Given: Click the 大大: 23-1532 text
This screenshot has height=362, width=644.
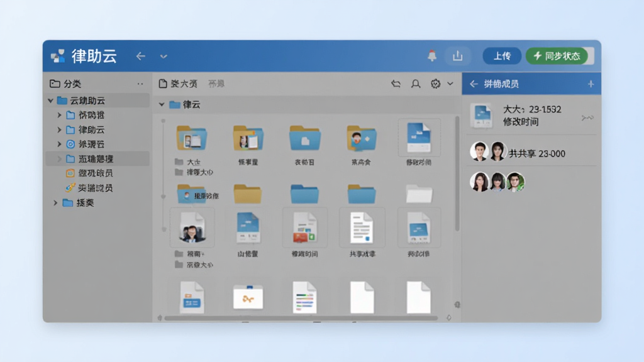Looking at the screenshot, I should point(532,109).
